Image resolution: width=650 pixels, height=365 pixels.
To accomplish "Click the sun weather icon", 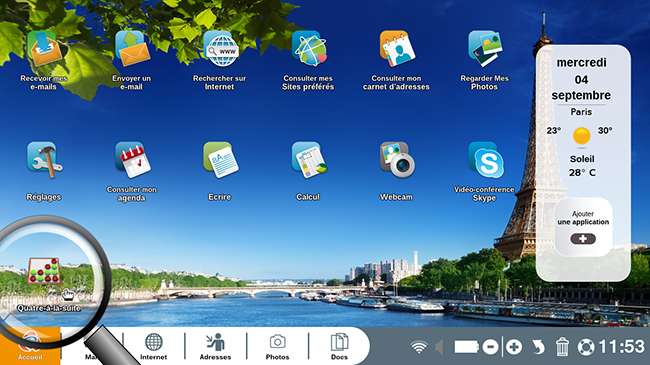I will 582,136.
